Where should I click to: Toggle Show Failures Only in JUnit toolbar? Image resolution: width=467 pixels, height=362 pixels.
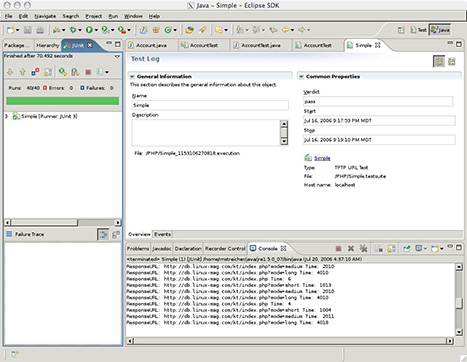pyautogui.click(x=35, y=72)
